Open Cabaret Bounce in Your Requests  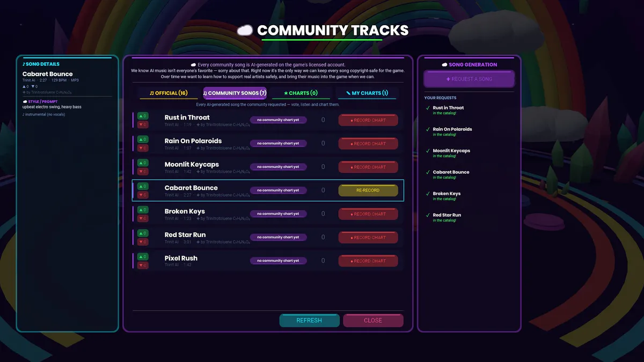pyautogui.click(x=451, y=172)
